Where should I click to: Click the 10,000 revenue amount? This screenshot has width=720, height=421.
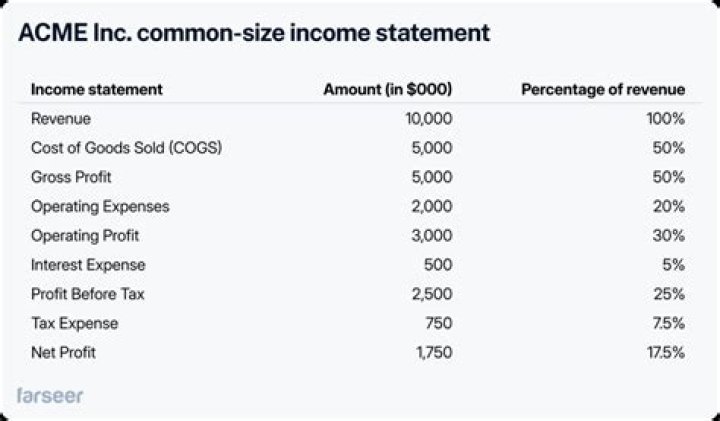tap(430, 118)
